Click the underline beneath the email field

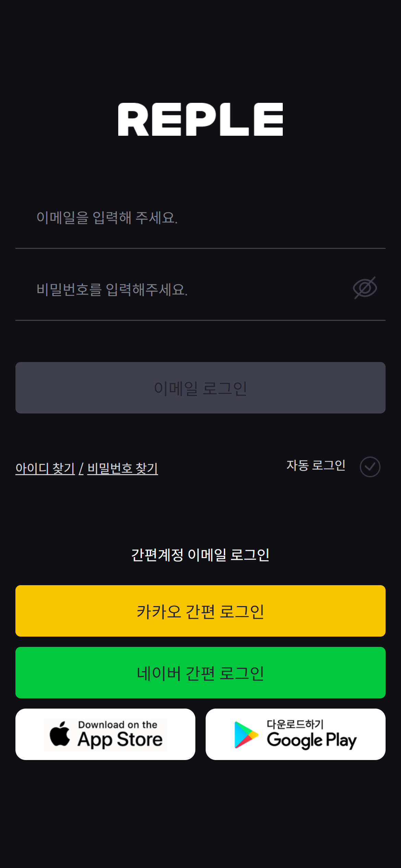click(200, 248)
